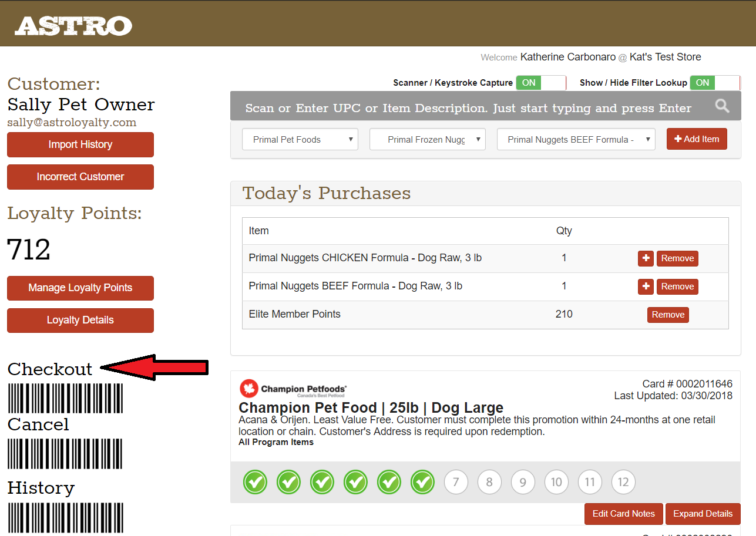Remove Primal Nuggets BEEF Formula item

(x=677, y=286)
